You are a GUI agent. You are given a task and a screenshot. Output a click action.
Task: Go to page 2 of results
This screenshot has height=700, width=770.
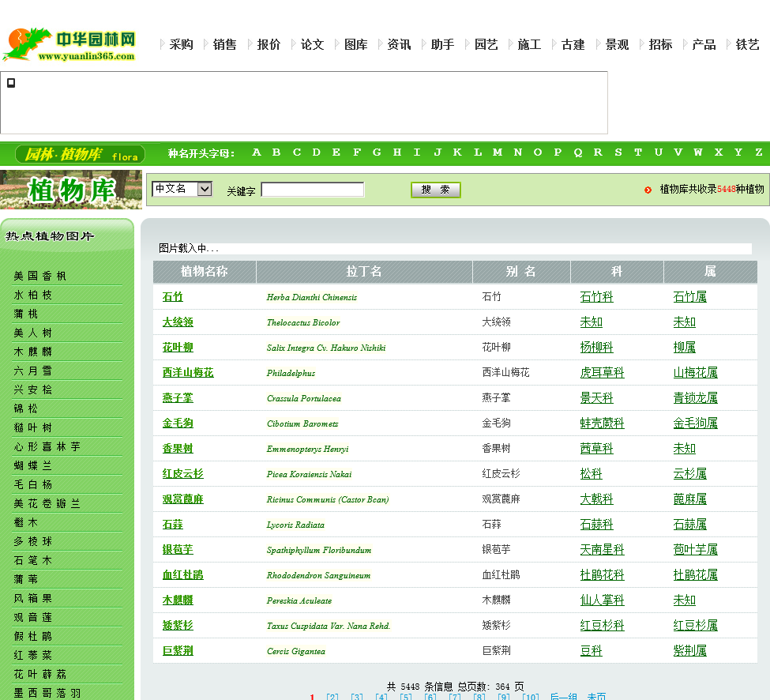pyautogui.click(x=332, y=697)
